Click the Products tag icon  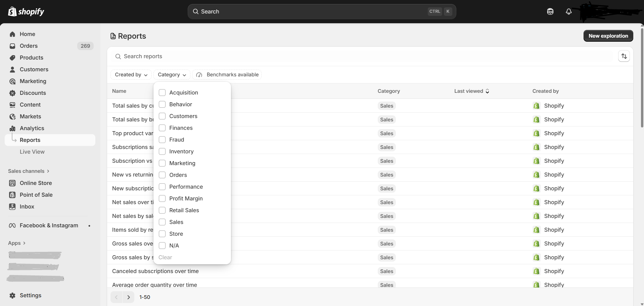[12, 58]
